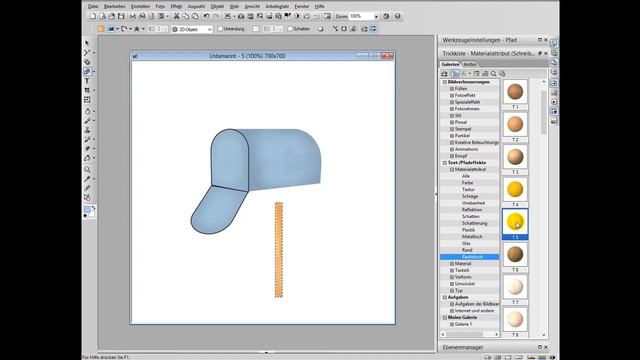Image resolution: width=640 pixels, height=360 pixels.
Task: Search gallery with magnifier icon
Action: [493, 74]
